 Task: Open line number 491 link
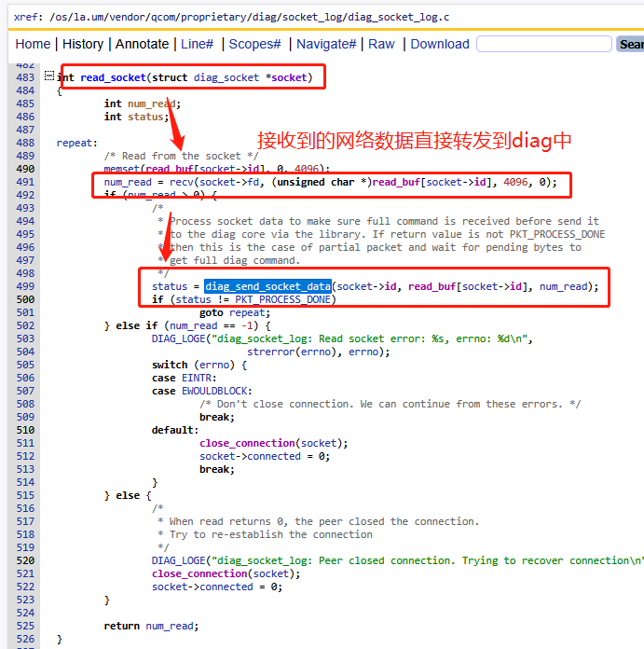coord(25,182)
